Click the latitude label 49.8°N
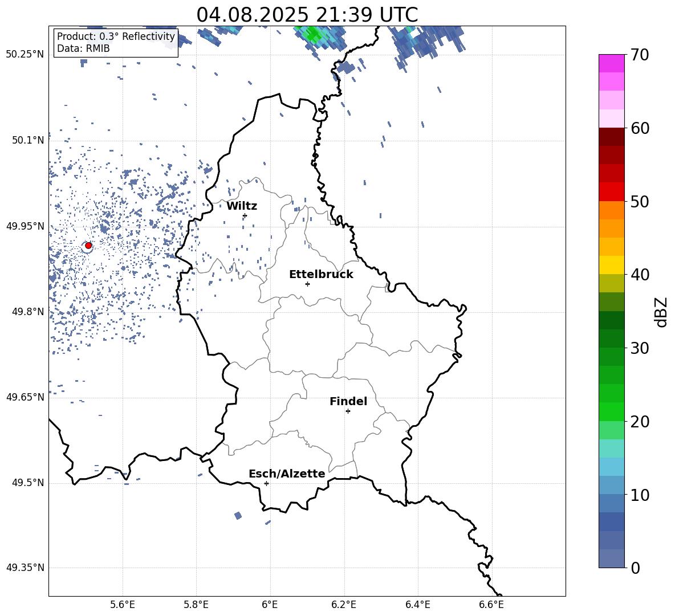This screenshot has width=675, height=616. [x=28, y=312]
